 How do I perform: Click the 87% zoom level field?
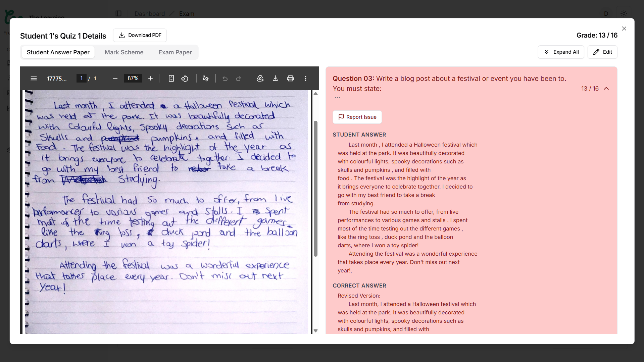click(133, 79)
